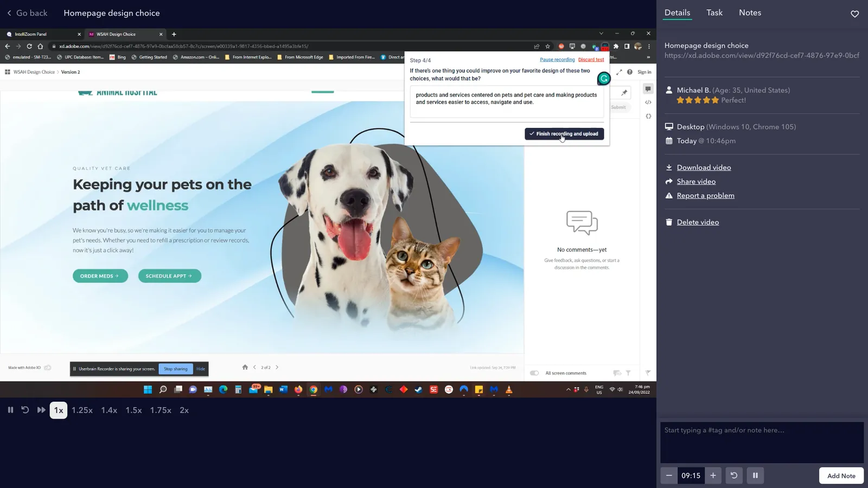Select 1x playback speed
The image size is (868, 488).
(59, 410)
